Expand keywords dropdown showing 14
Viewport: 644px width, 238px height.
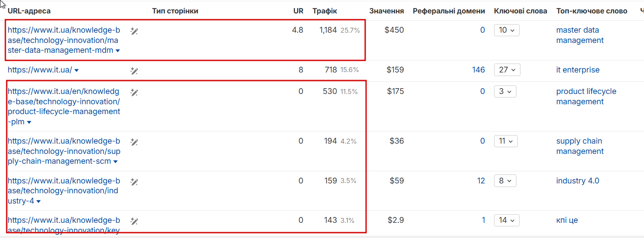pos(507,220)
